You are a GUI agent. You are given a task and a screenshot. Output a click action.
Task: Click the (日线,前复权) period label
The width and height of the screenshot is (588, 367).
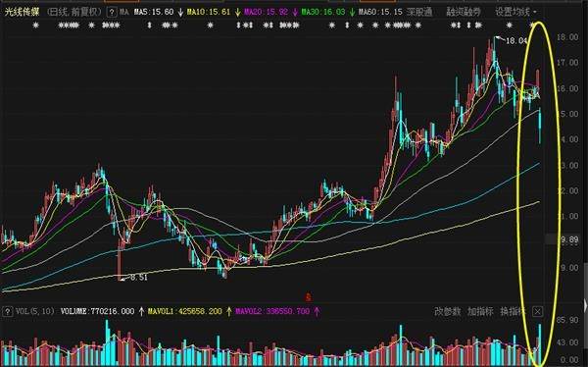(x=74, y=12)
